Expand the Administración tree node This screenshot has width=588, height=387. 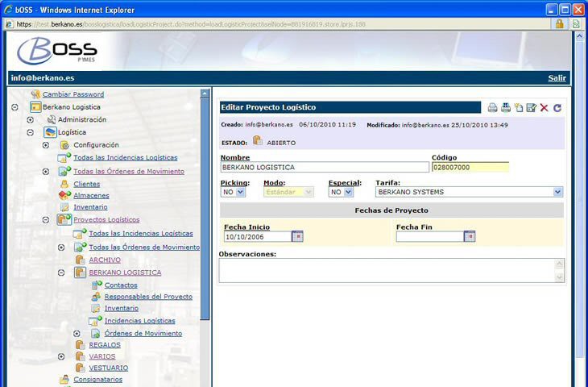coord(30,119)
